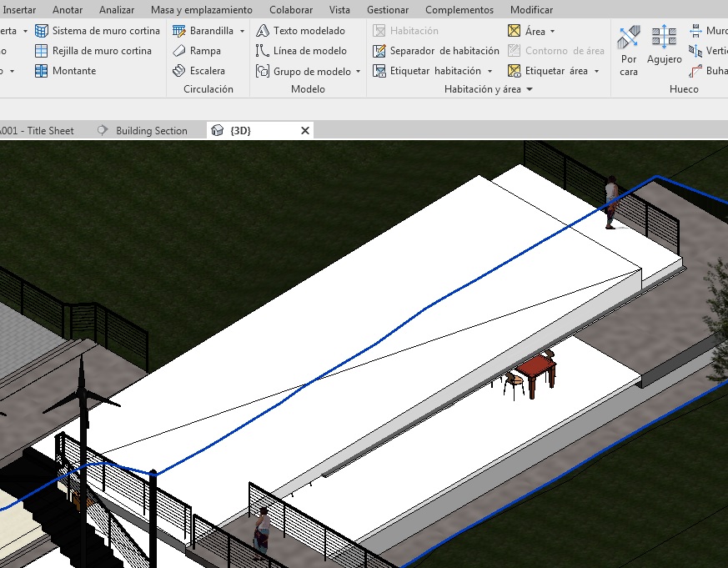Choose the Montante tool
This screenshot has height=568, width=728.
coord(65,71)
